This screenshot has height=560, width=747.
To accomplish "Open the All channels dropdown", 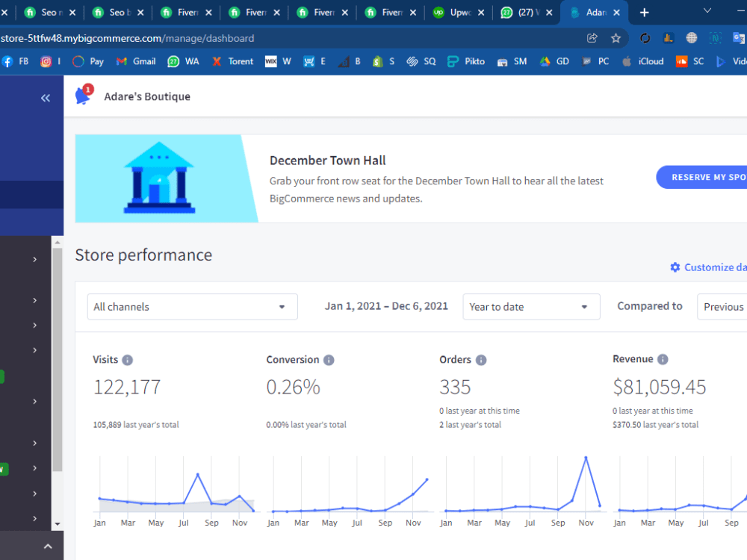I will click(193, 307).
